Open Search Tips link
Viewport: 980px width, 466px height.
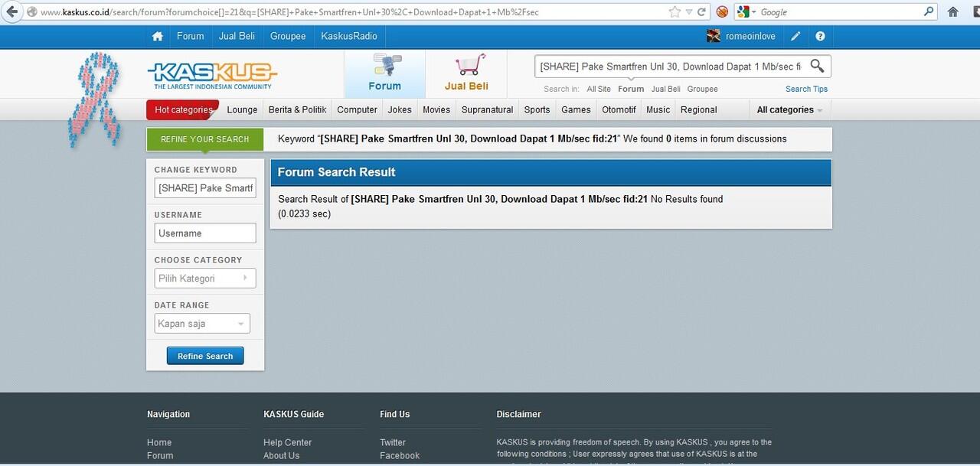click(806, 89)
